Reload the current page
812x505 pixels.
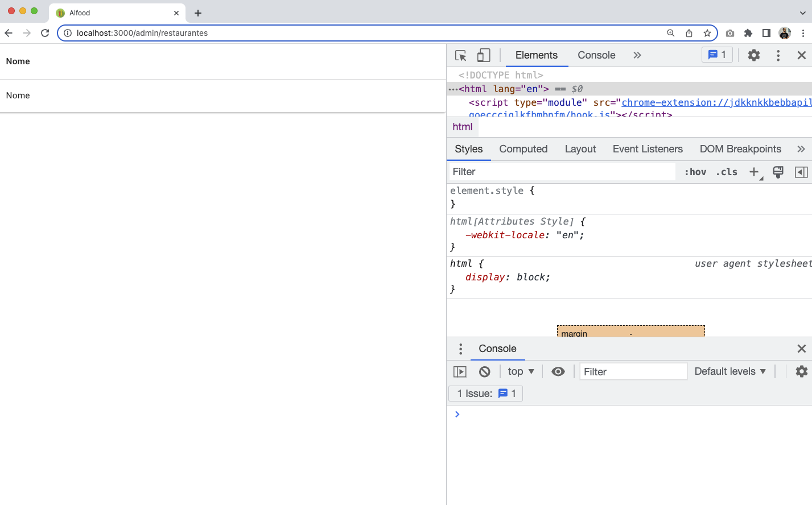point(45,33)
